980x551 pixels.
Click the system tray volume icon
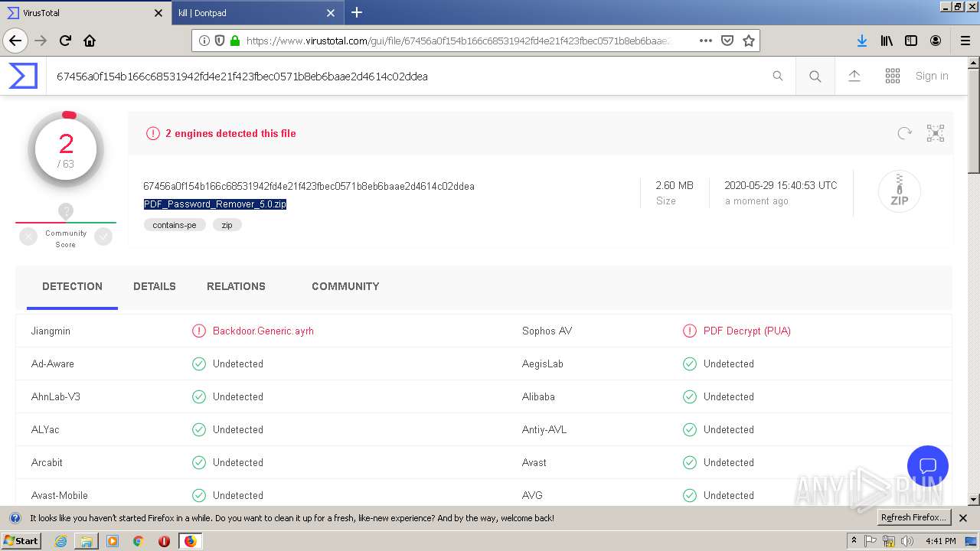(x=906, y=541)
